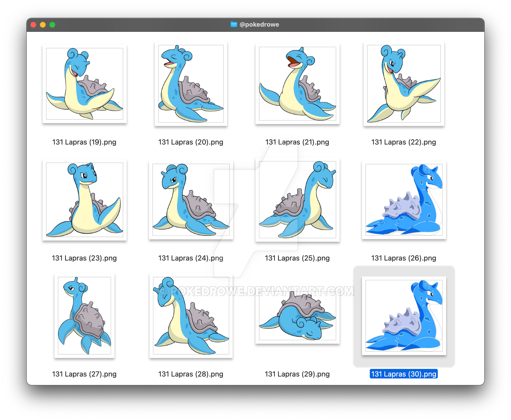Select the 131 Lapras (27).png thumbnail
511x420 pixels.
pyautogui.click(x=84, y=316)
